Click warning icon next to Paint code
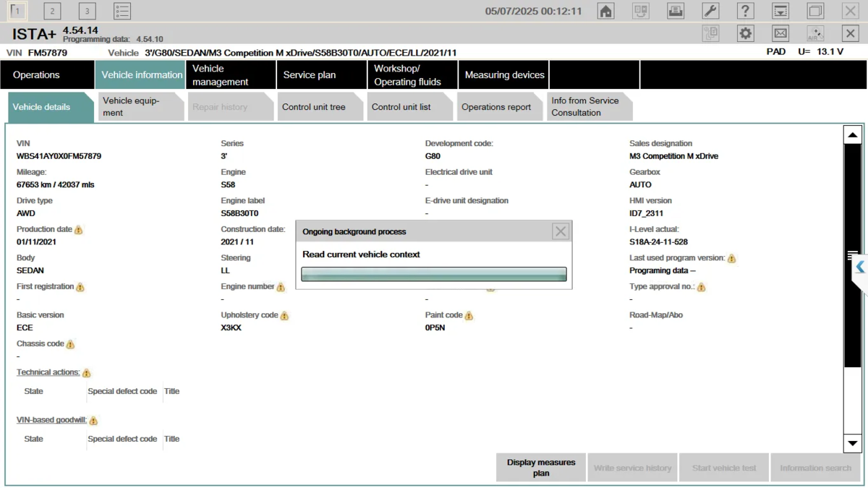This screenshot has width=868, height=488. (x=469, y=316)
